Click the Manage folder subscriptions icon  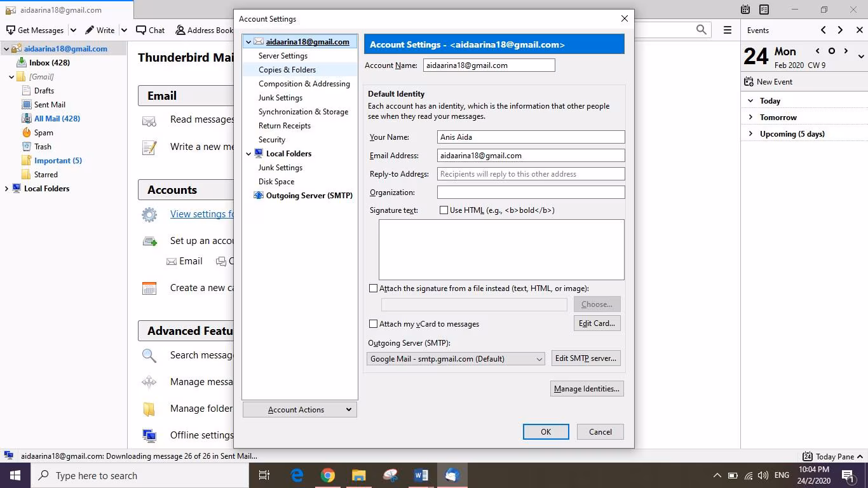point(149,409)
